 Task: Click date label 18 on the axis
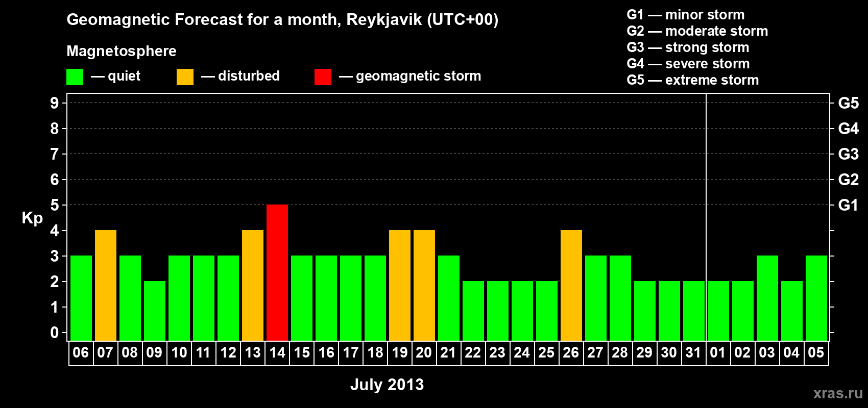375,352
